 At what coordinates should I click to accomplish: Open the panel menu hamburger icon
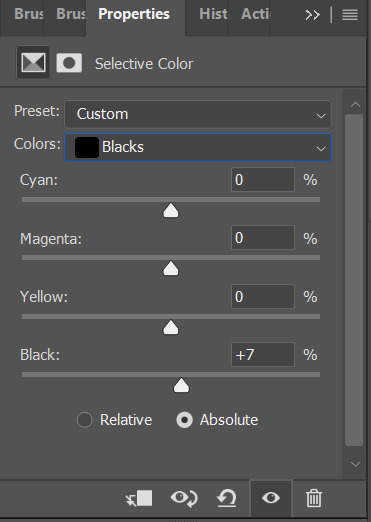350,15
